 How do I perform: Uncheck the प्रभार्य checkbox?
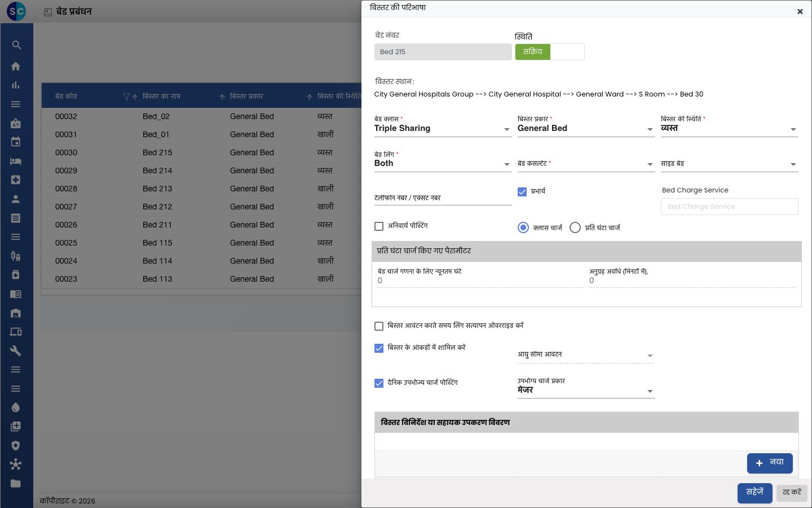(522, 192)
